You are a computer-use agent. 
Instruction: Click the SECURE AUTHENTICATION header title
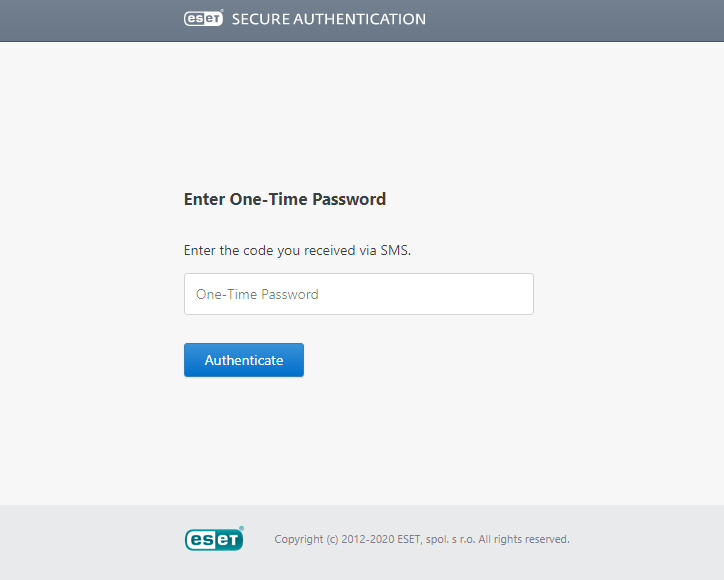[329, 19]
